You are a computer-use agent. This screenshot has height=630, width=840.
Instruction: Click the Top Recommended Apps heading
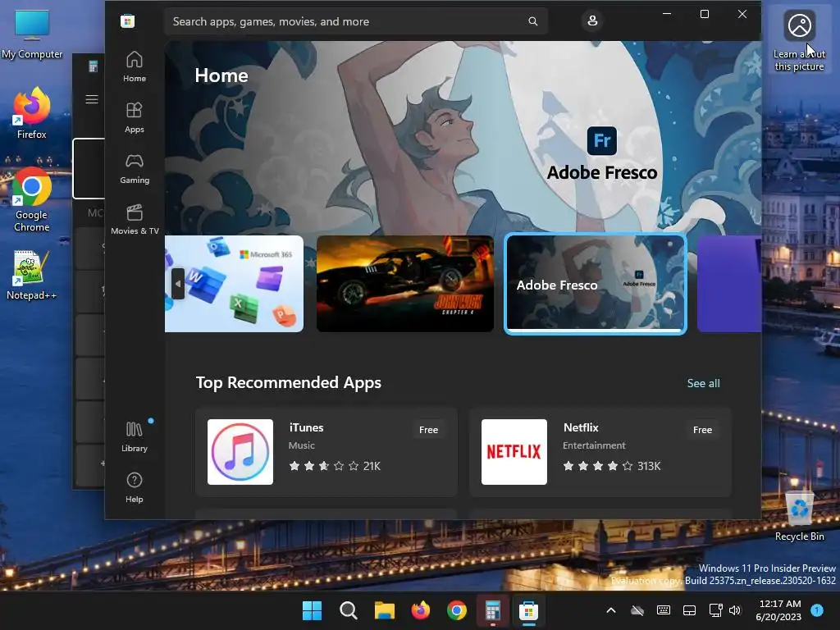pos(288,382)
